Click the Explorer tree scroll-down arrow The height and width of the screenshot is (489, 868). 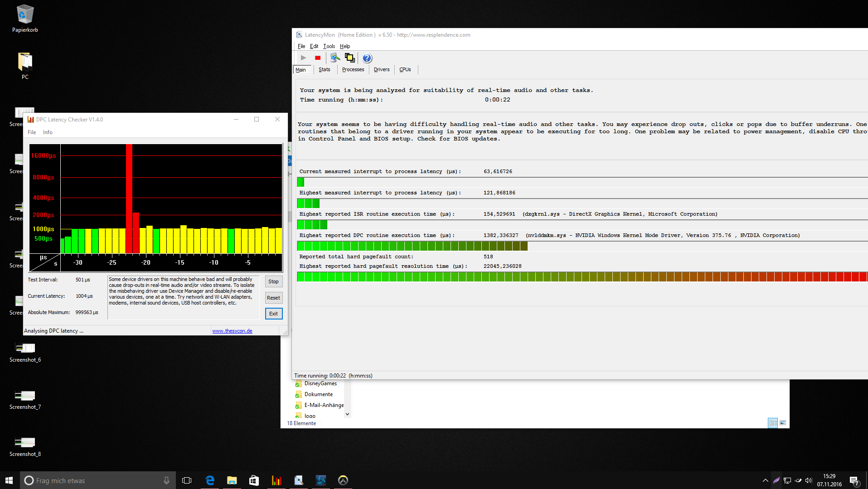click(348, 414)
